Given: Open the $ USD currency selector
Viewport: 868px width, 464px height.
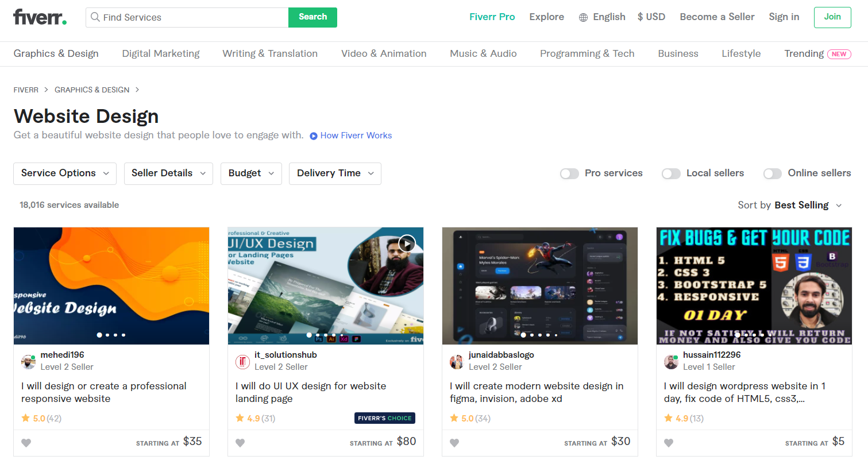Looking at the screenshot, I should coord(651,17).
